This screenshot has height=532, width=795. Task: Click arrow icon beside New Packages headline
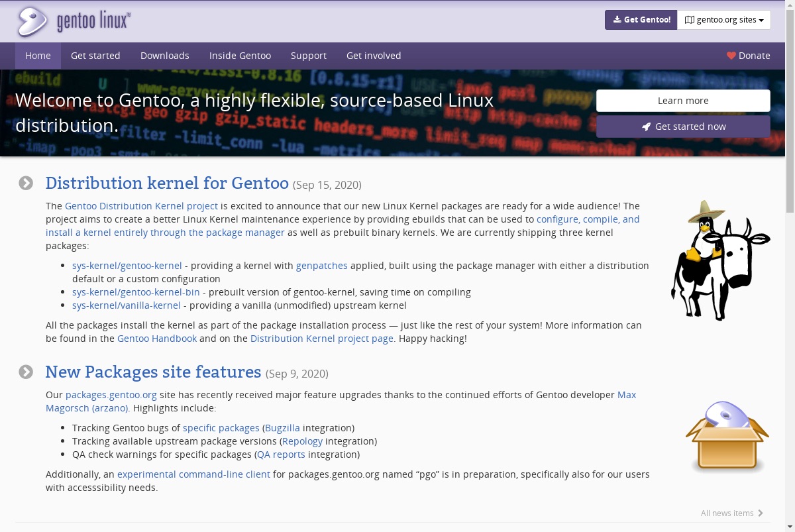click(x=26, y=372)
